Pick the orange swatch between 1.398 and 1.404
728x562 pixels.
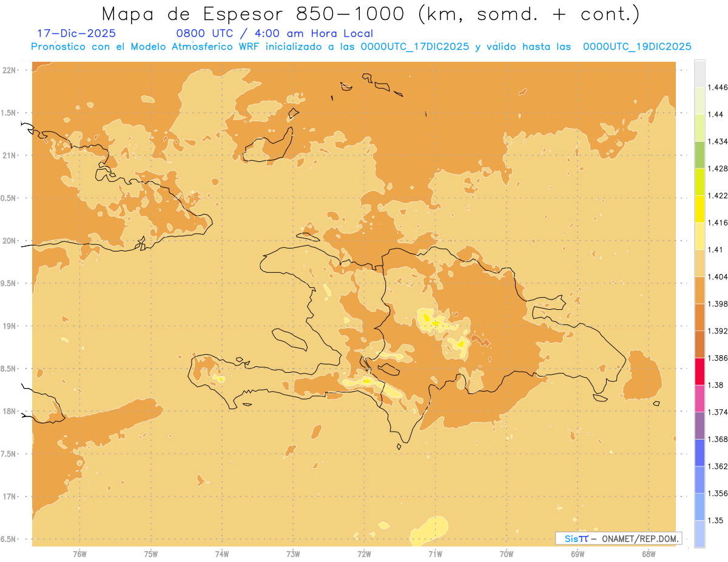coord(699,290)
